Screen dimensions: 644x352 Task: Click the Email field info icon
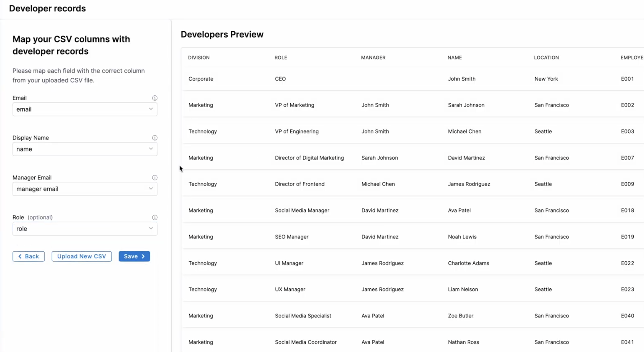[155, 98]
